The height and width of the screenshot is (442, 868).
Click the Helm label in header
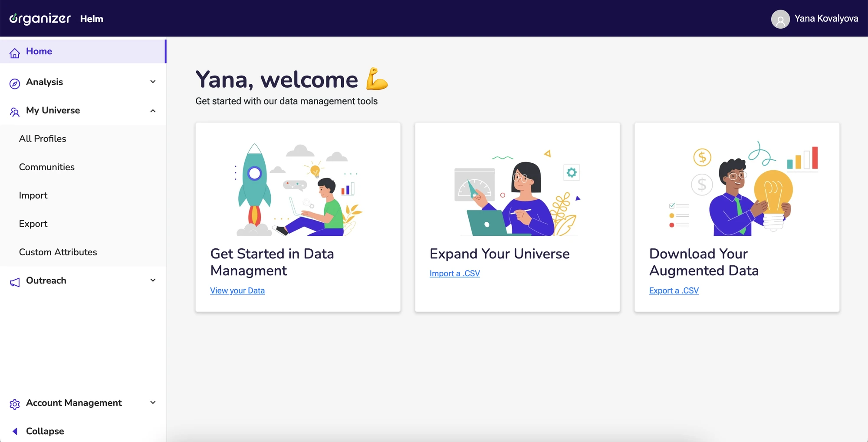pyautogui.click(x=92, y=19)
